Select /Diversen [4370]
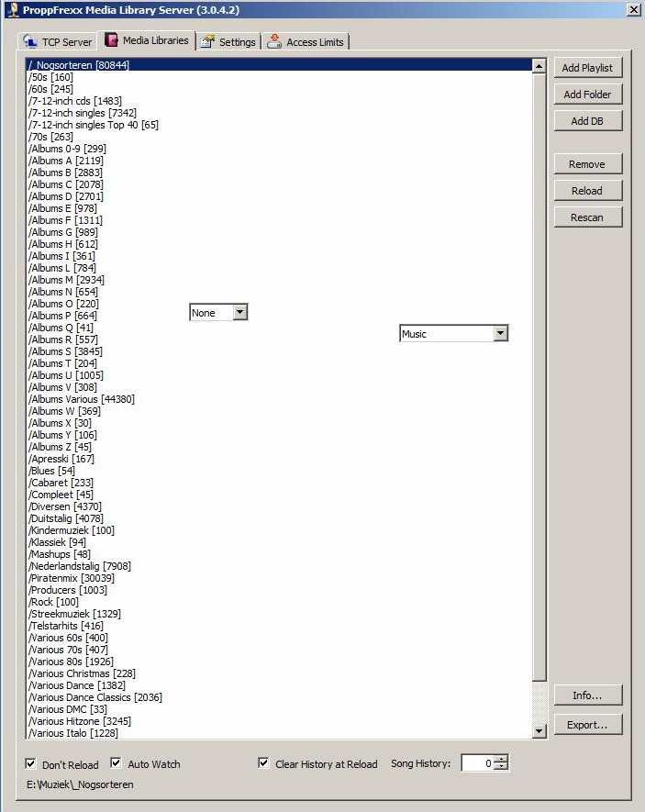This screenshot has width=645, height=812. [279, 506]
